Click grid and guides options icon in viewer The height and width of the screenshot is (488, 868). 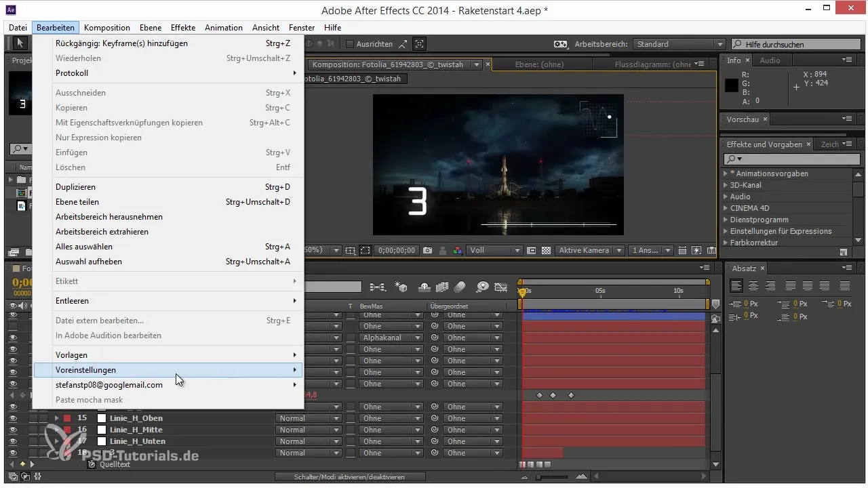pos(350,250)
